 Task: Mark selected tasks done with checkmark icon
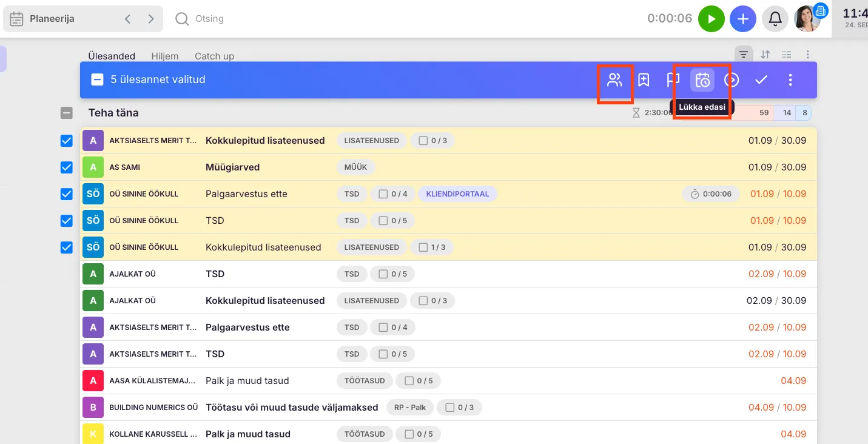coord(761,80)
